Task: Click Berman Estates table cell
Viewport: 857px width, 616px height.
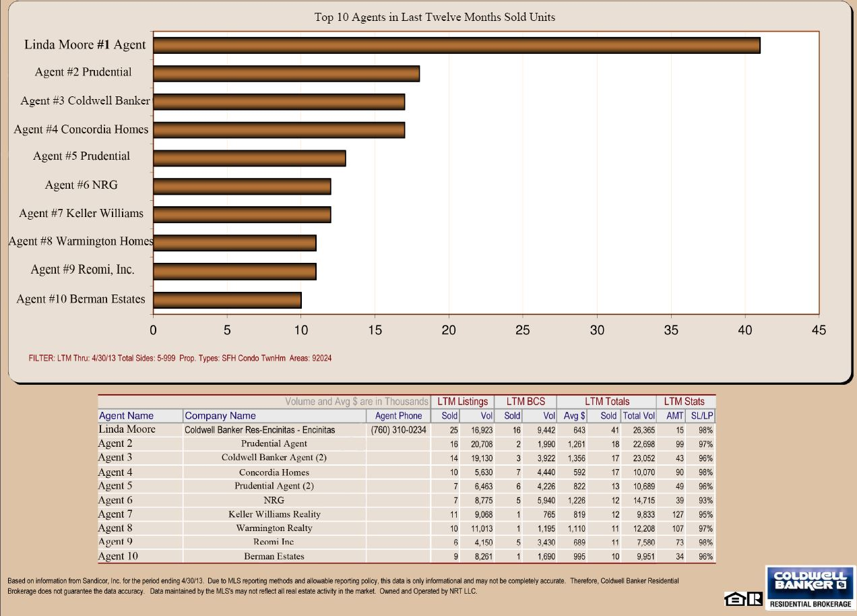Action: [x=274, y=556]
